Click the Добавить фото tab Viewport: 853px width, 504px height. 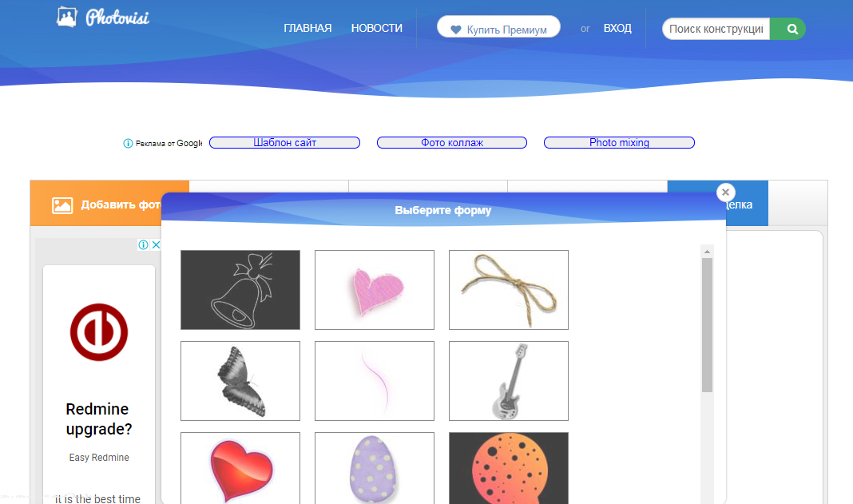pyautogui.click(x=97, y=204)
